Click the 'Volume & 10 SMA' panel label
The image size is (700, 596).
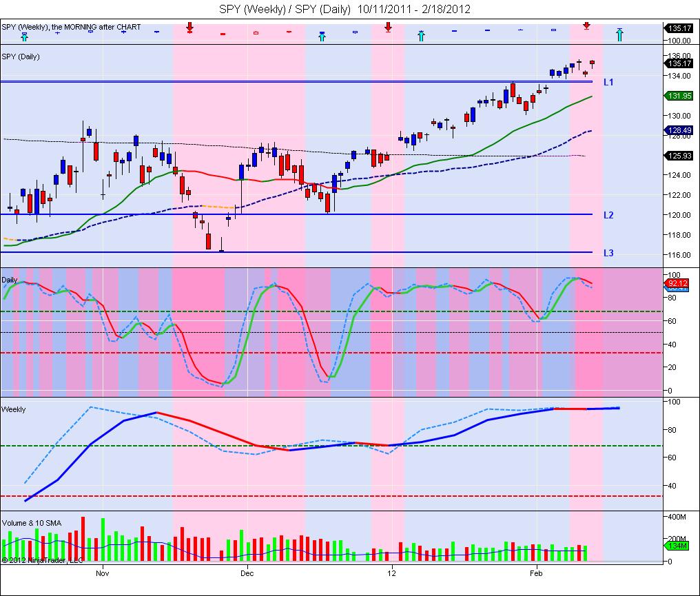pos(32,523)
